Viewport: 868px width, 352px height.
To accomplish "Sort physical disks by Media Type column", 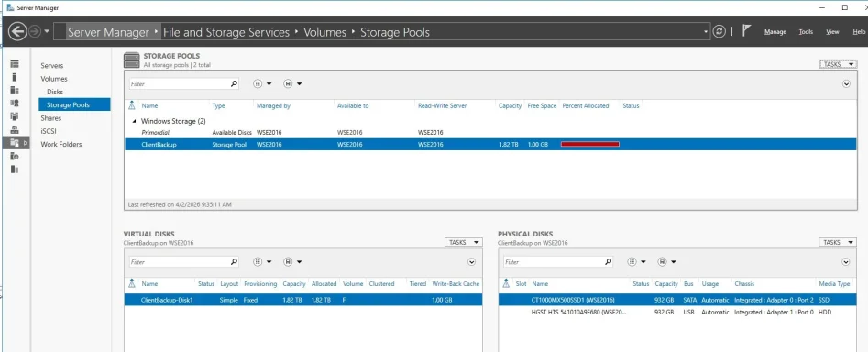I will coord(834,284).
